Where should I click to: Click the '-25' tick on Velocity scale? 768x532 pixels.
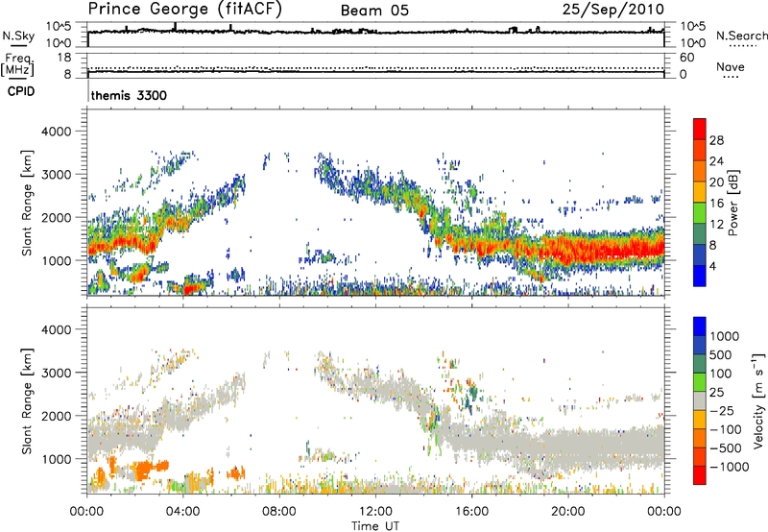point(722,411)
